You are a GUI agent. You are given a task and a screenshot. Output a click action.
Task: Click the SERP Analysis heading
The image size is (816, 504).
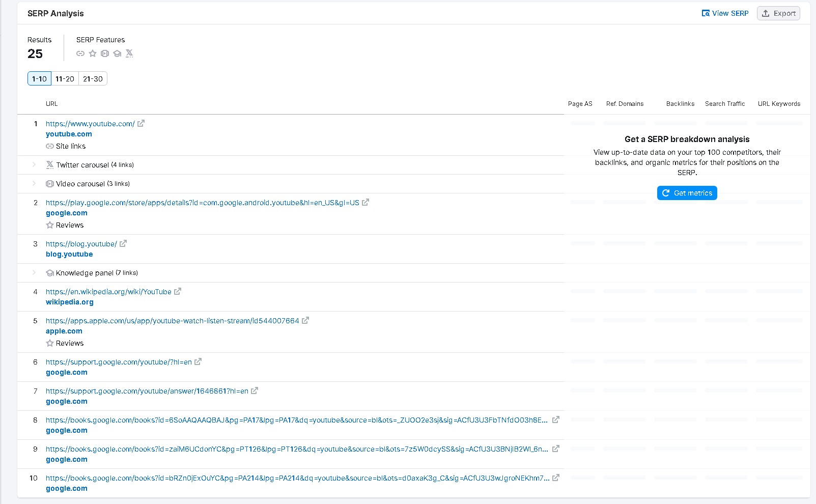pos(55,13)
